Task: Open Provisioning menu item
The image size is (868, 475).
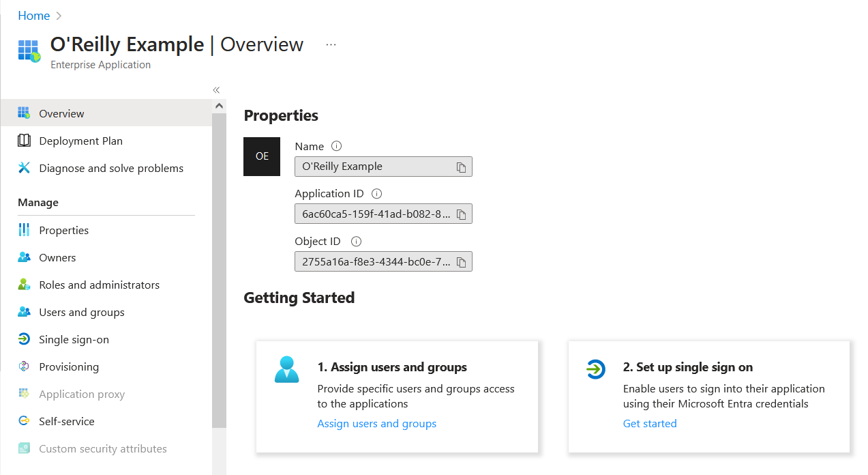Action: click(x=106, y=366)
